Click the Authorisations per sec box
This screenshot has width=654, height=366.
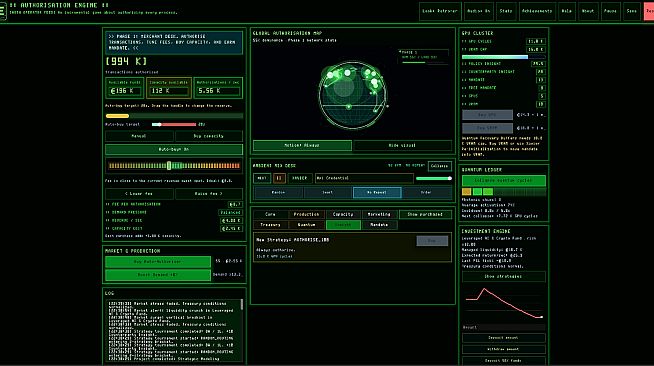[218, 88]
